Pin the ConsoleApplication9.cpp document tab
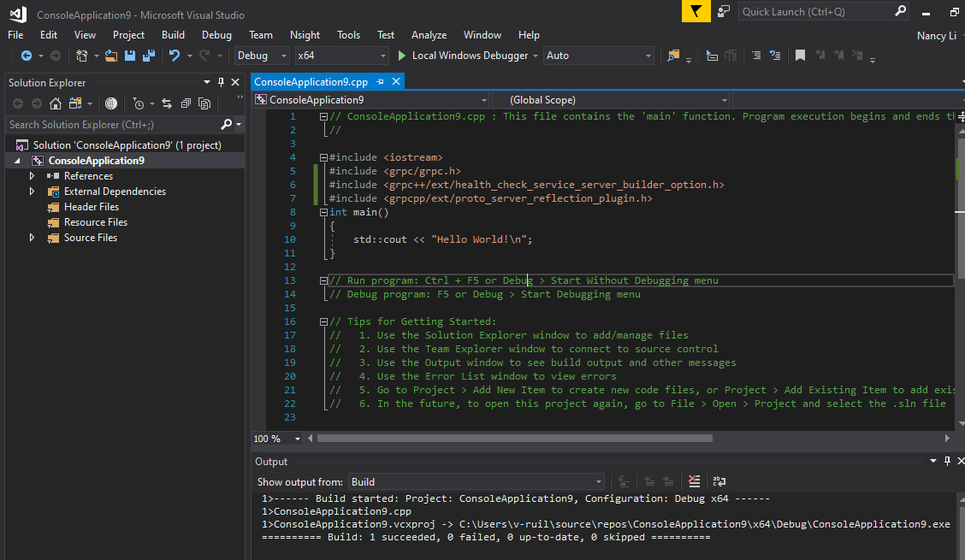The height and width of the screenshot is (560, 965). point(380,81)
